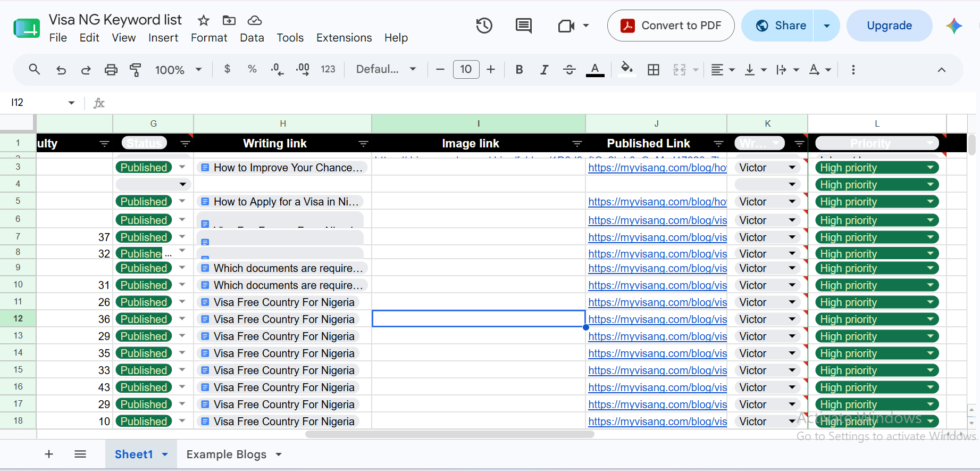Format as currency with dollar icon
Viewport: 980px width, 471px height.
coord(228,69)
